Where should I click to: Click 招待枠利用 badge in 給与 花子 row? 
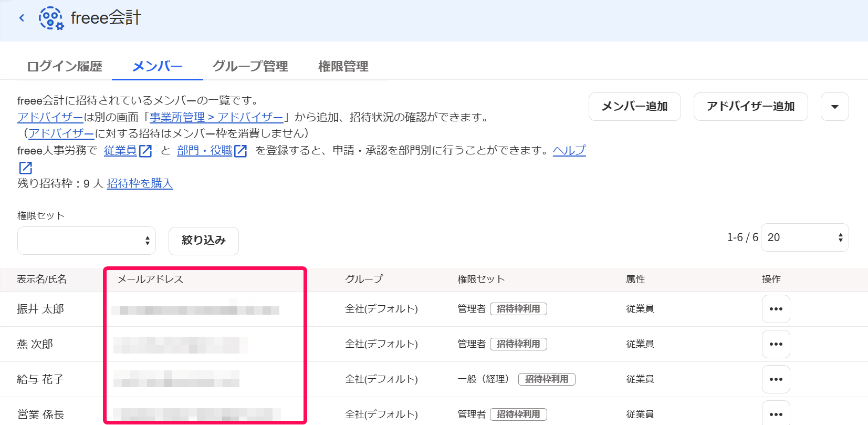click(x=547, y=379)
